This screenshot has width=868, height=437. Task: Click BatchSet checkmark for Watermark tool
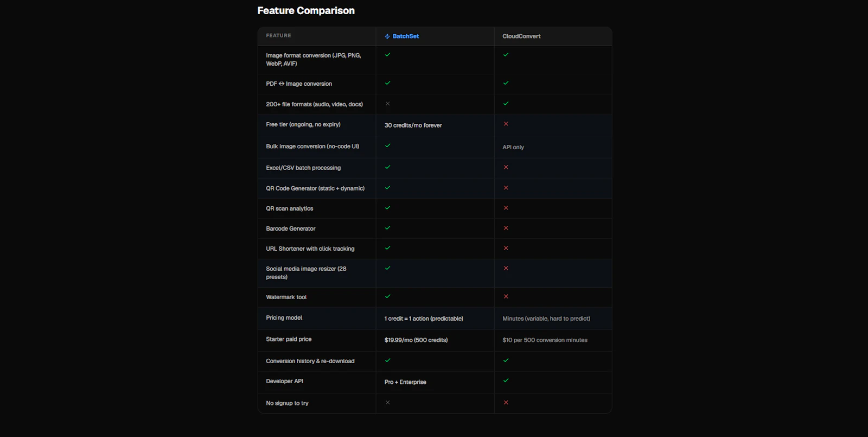(x=388, y=296)
